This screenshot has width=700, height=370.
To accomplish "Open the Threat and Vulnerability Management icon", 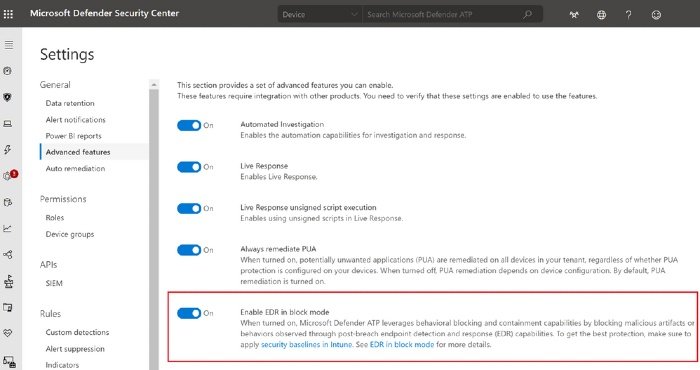I will tap(8, 281).
